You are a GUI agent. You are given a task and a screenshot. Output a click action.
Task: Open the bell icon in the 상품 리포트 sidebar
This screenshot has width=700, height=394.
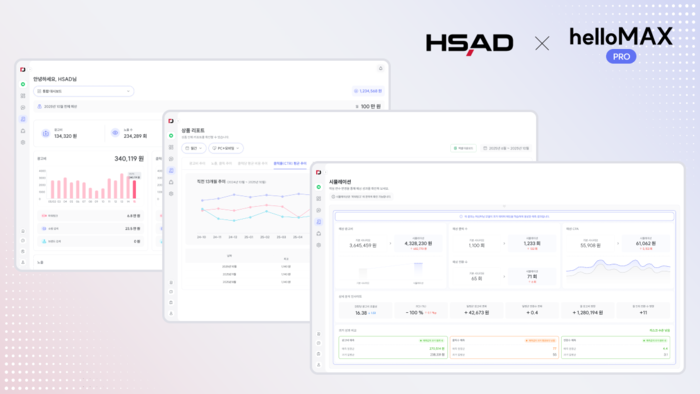[171, 182]
